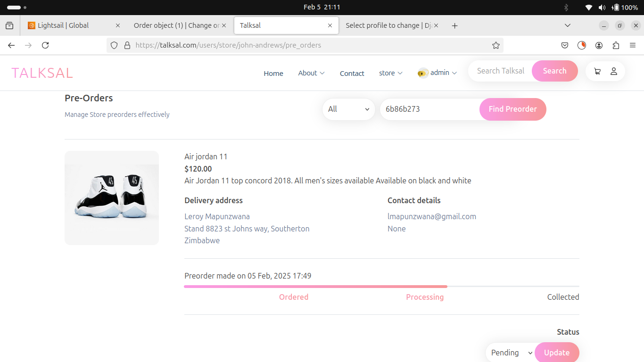The height and width of the screenshot is (362, 644).
Task: Click the Update status button
Action: click(557, 353)
